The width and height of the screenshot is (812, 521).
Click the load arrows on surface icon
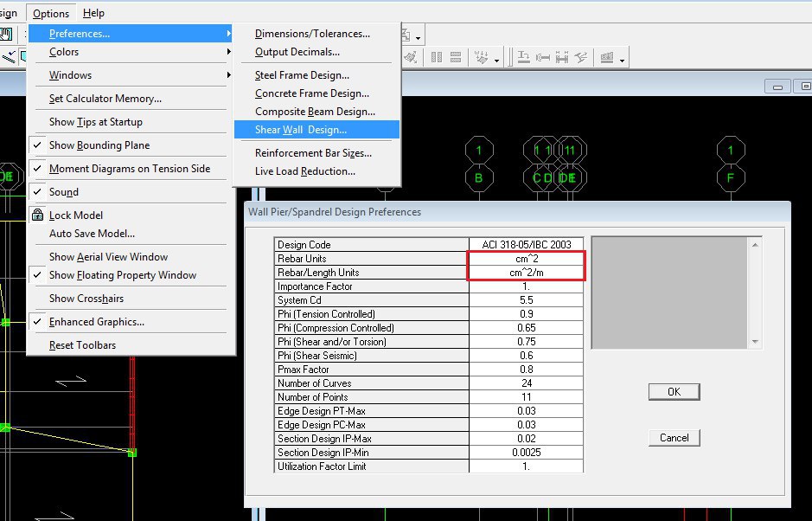(x=481, y=57)
